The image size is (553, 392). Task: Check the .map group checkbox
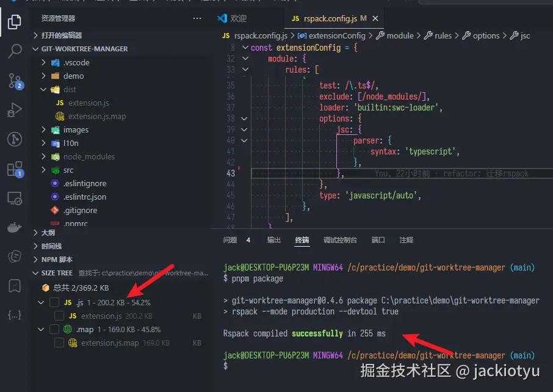(54, 329)
